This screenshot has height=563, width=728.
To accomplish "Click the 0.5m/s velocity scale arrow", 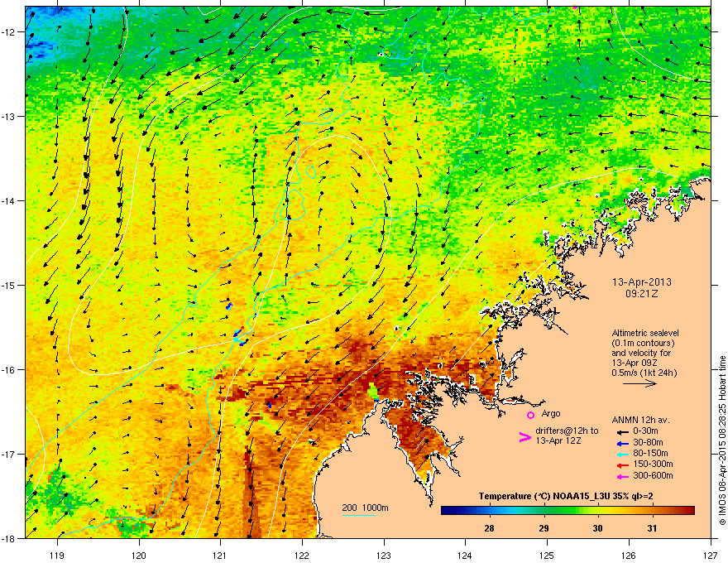I will (639, 383).
